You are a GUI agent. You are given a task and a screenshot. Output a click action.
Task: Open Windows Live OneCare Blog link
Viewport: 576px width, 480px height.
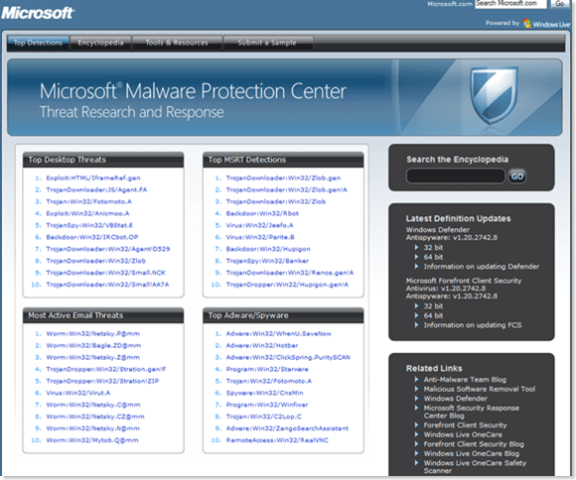coord(471,454)
